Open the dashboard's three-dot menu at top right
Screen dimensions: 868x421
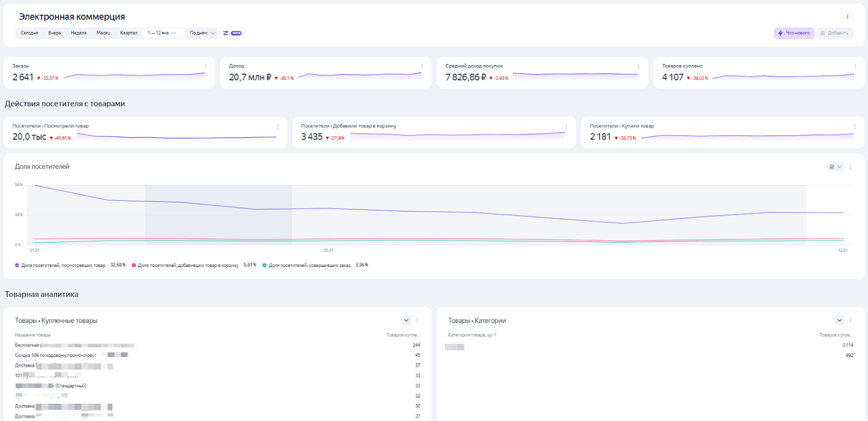pos(847,17)
